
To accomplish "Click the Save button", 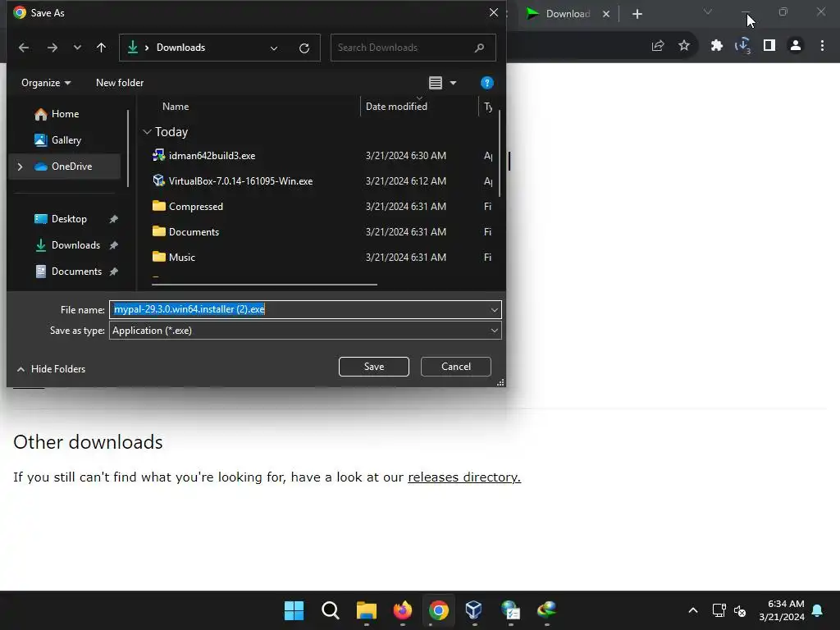I will (374, 367).
